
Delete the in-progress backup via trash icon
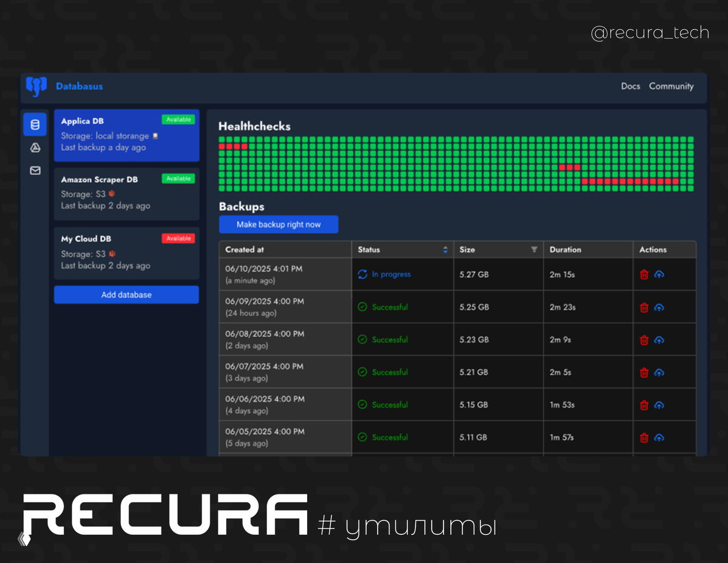point(644,274)
